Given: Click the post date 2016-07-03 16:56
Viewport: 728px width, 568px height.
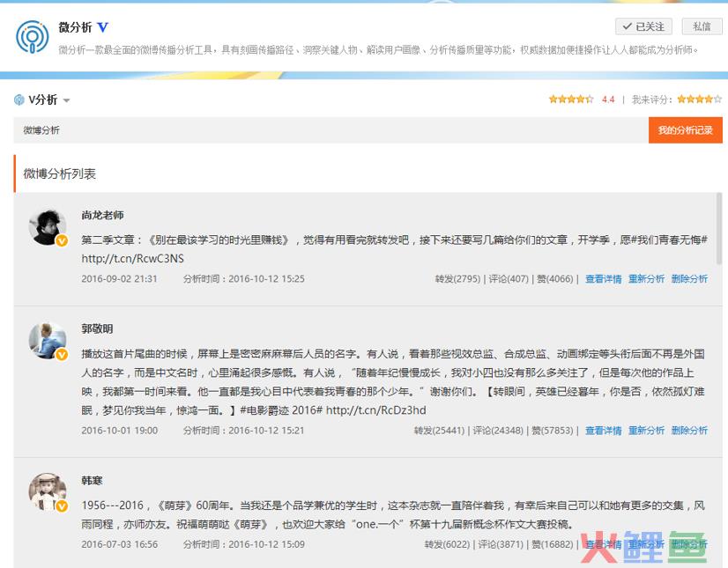Looking at the screenshot, I should (x=119, y=544).
